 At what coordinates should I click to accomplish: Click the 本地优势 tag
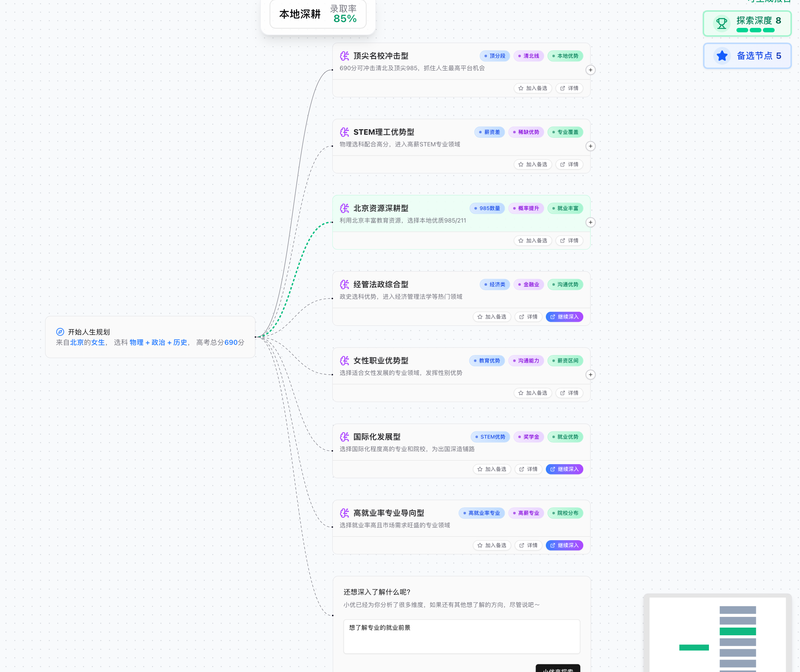(x=565, y=56)
